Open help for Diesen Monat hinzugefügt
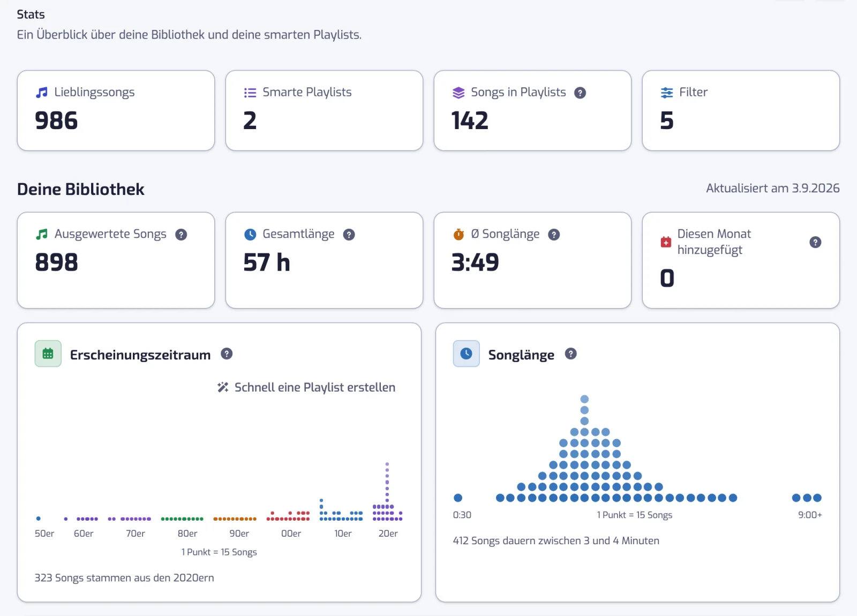The width and height of the screenshot is (857, 616). (x=815, y=242)
